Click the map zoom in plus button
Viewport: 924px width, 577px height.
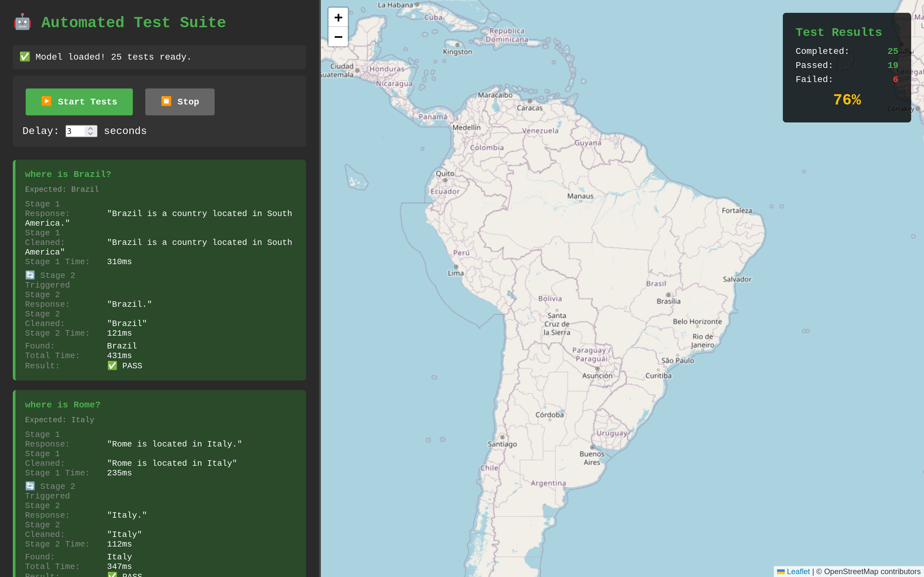click(x=338, y=18)
